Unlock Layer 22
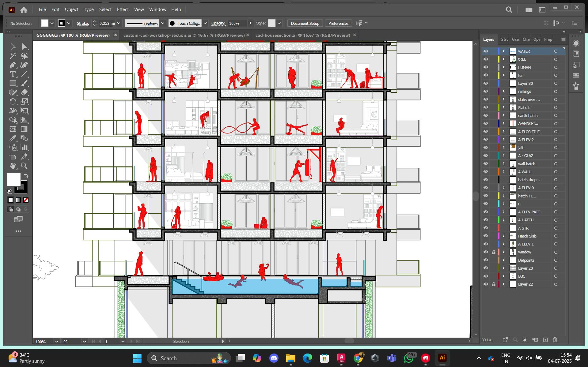588x367 pixels. tap(494, 284)
